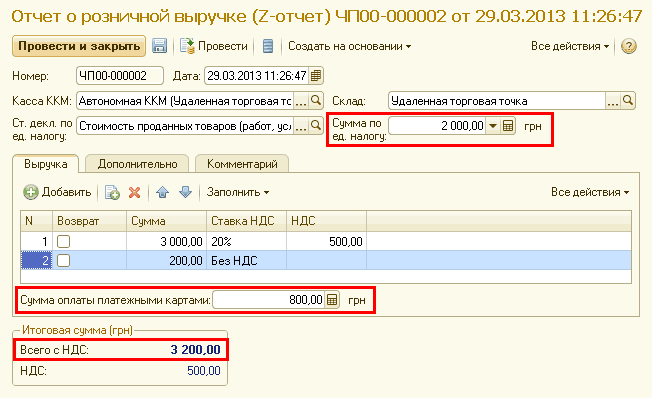This screenshot has height=398, width=652.
Task: Switch to the 'Дополнительно' tab
Action: [x=137, y=164]
